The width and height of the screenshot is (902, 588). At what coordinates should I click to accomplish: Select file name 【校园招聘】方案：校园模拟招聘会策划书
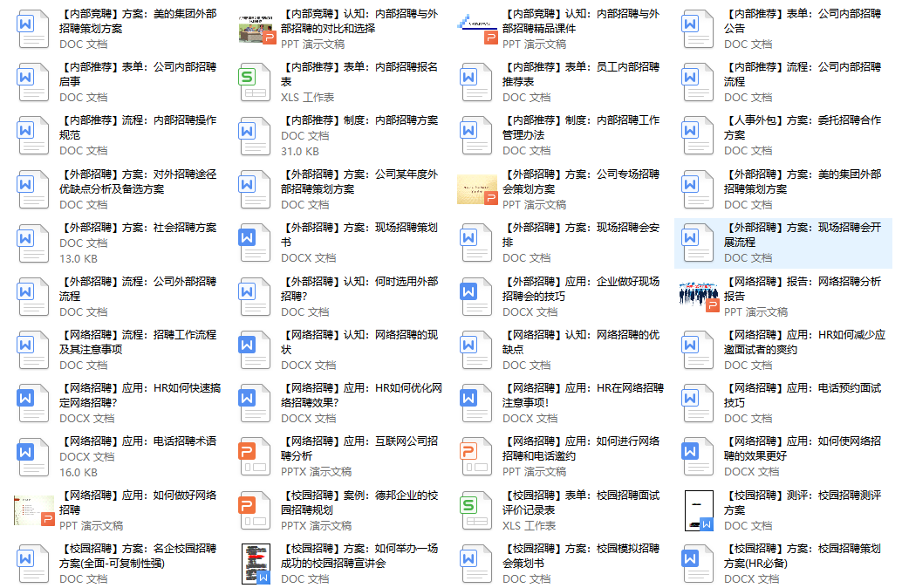(x=581, y=557)
